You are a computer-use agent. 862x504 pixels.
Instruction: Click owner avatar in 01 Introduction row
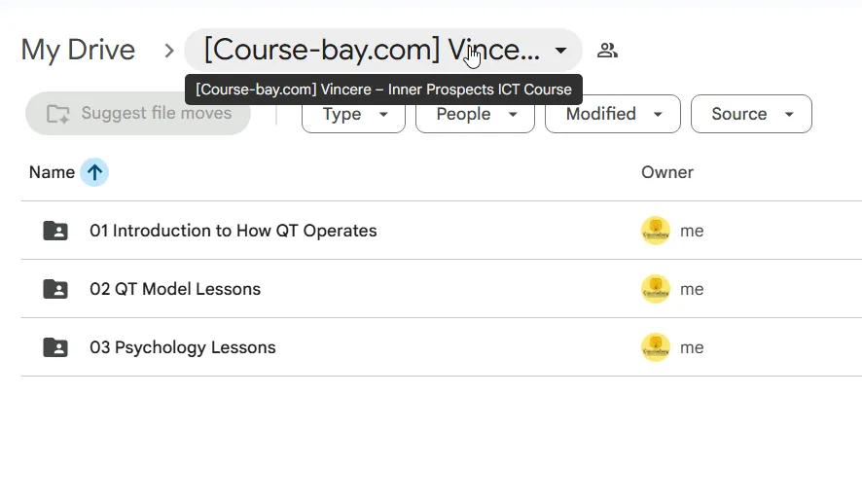coord(656,231)
